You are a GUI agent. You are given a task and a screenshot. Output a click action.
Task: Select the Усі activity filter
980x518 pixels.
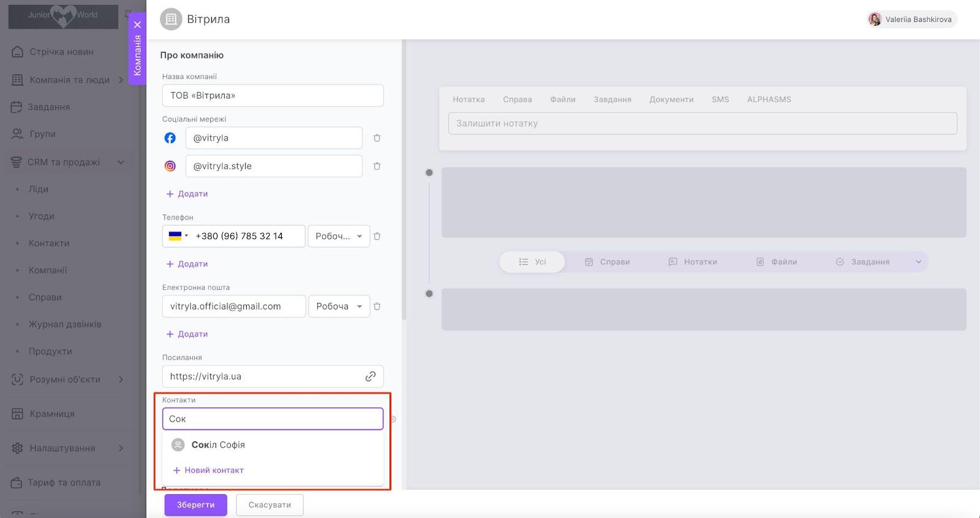532,262
